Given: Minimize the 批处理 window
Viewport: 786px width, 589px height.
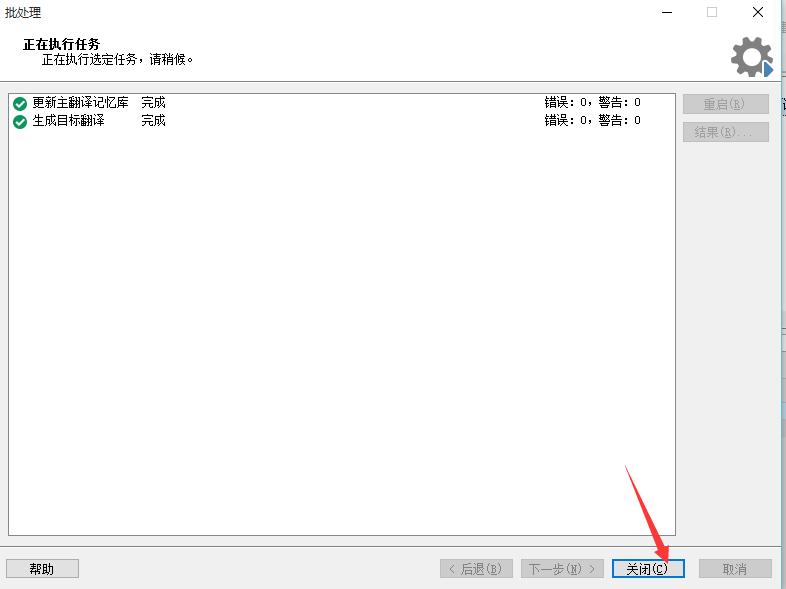Looking at the screenshot, I should coord(667,12).
